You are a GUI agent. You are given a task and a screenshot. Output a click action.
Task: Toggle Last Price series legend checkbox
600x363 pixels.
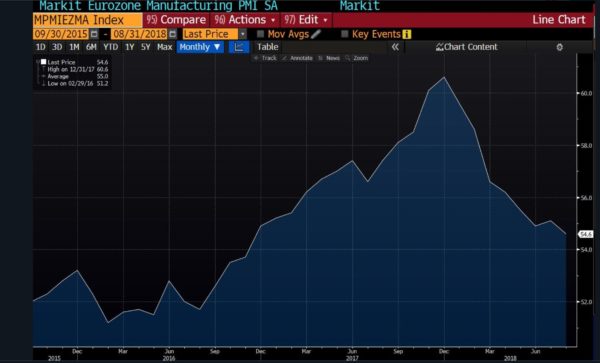click(x=44, y=62)
